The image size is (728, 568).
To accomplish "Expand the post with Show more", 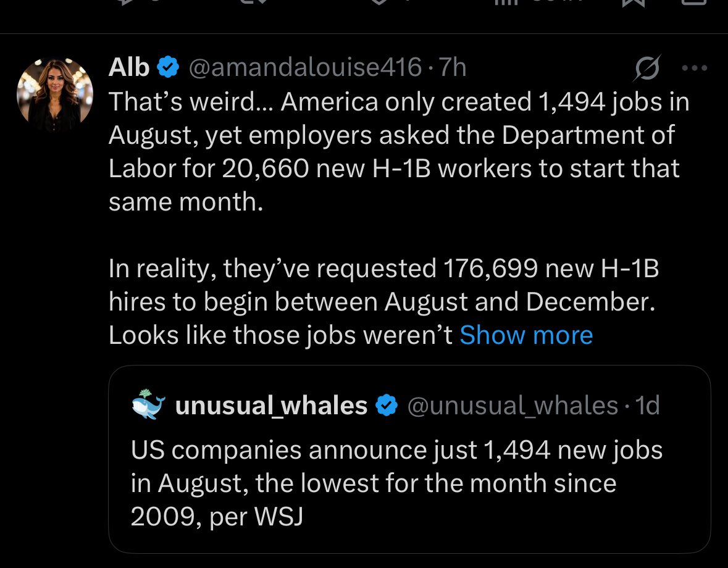I will click(x=526, y=335).
